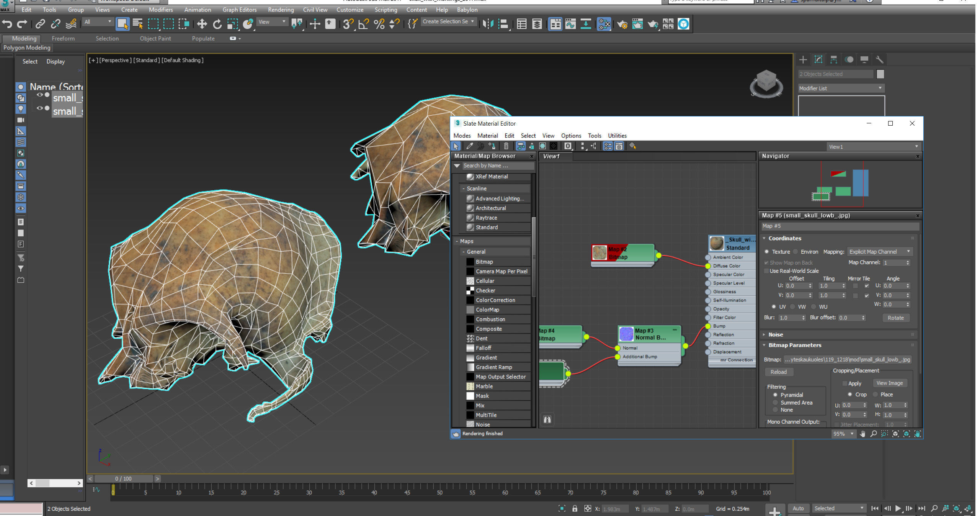The width and height of the screenshot is (980, 516).
Task: Open the Utilities wrench panel tab
Action: [879, 59]
